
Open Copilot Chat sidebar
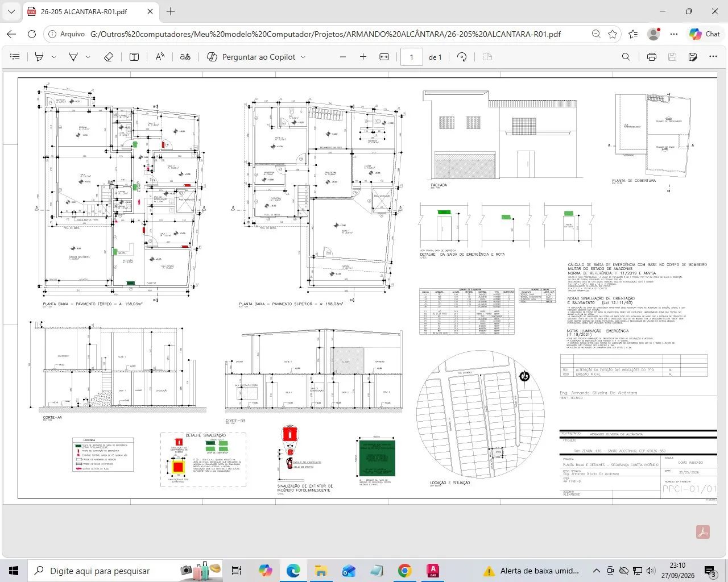point(705,34)
